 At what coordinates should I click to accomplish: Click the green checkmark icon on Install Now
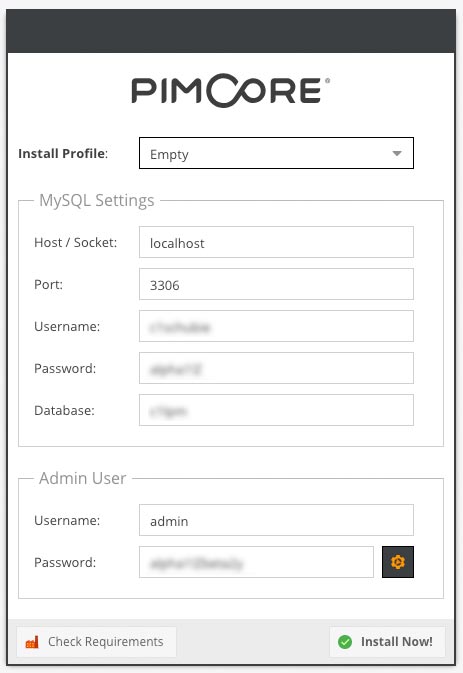[x=345, y=642]
